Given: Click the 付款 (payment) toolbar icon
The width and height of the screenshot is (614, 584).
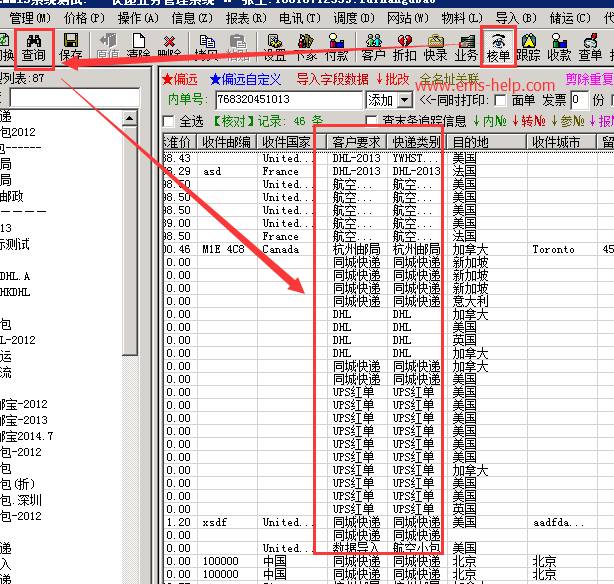Looking at the screenshot, I should [x=336, y=48].
